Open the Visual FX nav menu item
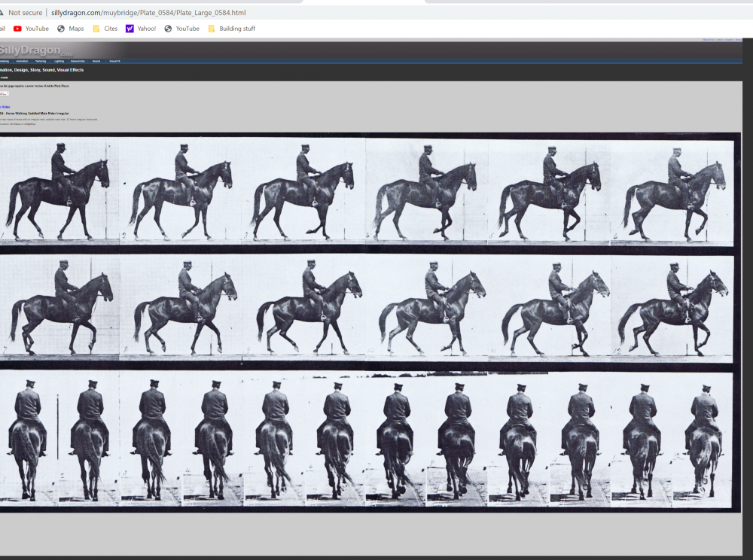The width and height of the screenshot is (753, 560). pyautogui.click(x=114, y=62)
